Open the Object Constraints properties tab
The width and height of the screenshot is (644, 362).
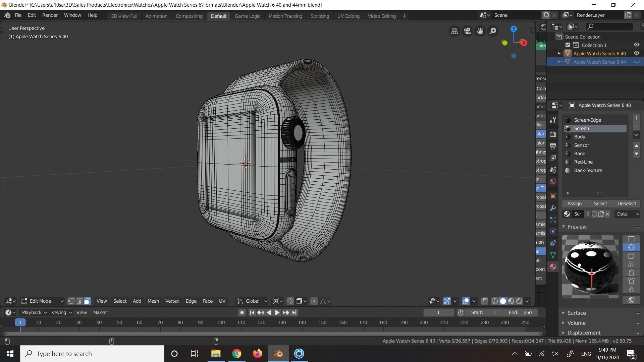pyautogui.click(x=553, y=243)
